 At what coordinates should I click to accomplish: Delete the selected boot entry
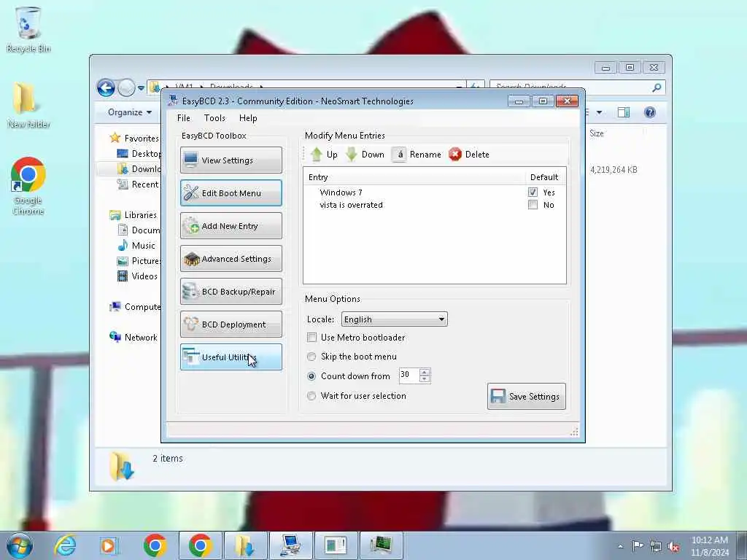(x=469, y=155)
